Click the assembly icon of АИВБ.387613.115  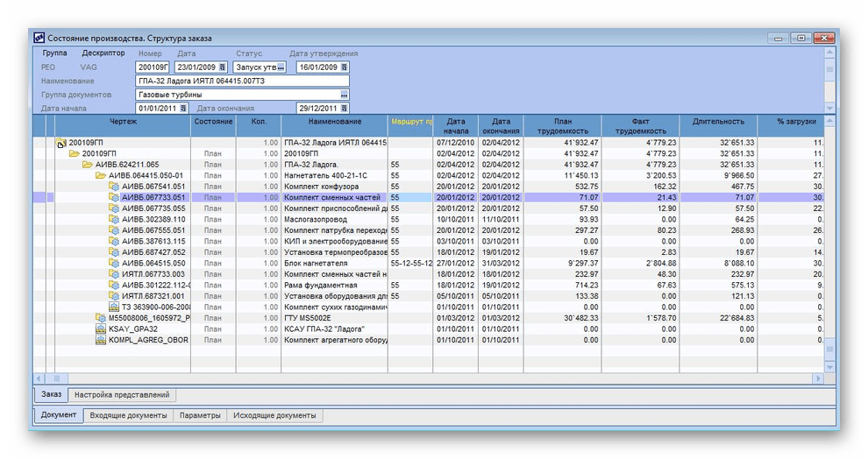point(114,241)
